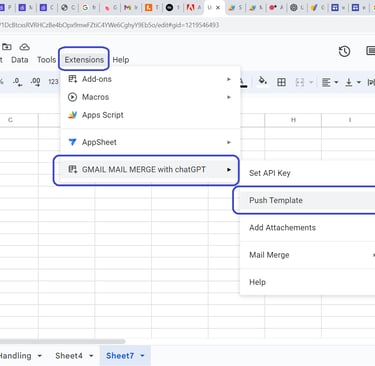This screenshot has height=366, width=375.
Task: Open the borders tool
Action: click(281, 82)
